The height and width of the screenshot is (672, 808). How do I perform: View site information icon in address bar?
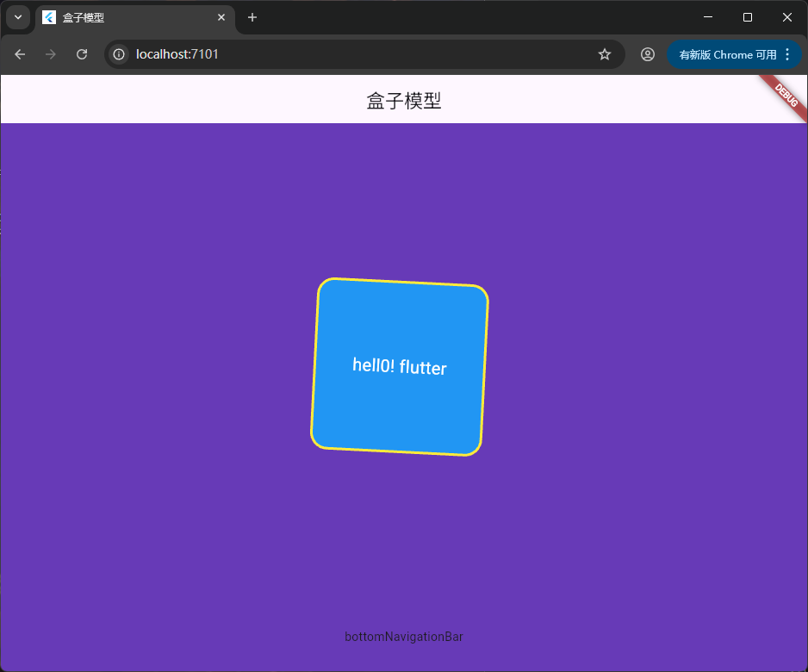(x=120, y=54)
